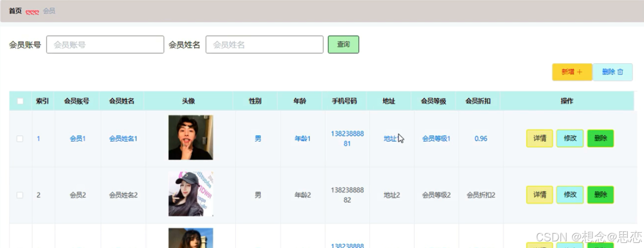Click the 年龄 column header
644x248 pixels.
(x=300, y=101)
